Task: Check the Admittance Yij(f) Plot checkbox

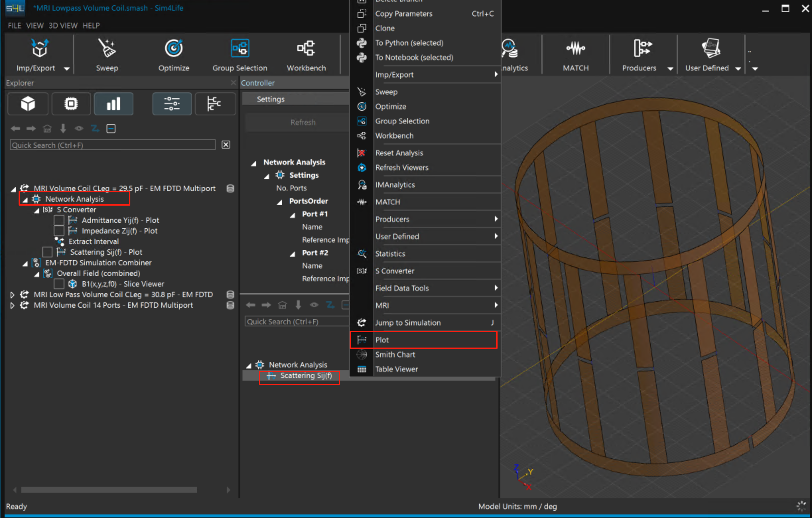Action: pyautogui.click(x=59, y=220)
